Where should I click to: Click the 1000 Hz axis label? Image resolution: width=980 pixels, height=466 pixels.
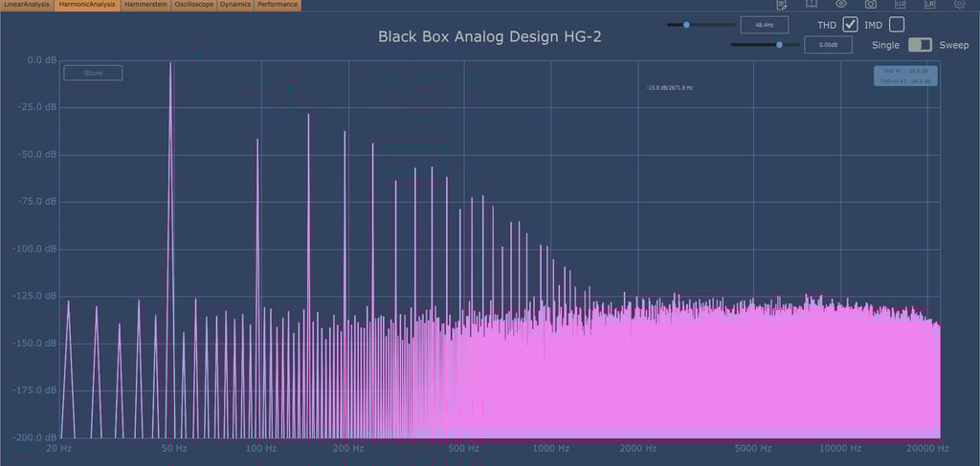pyautogui.click(x=550, y=449)
